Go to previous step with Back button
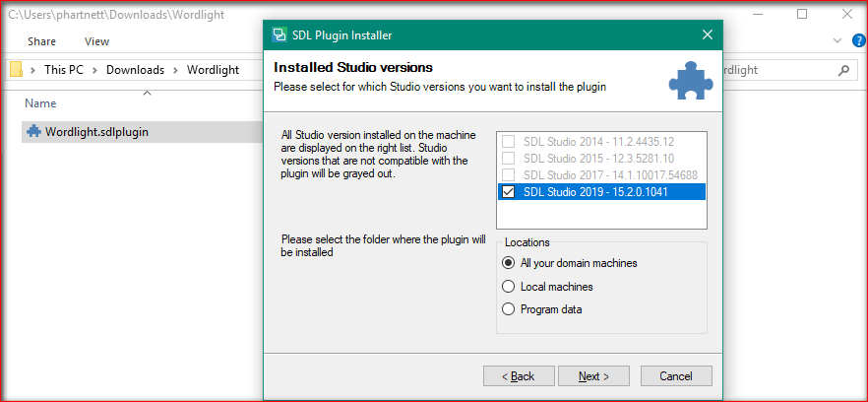The width and height of the screenshot is (868, 402). 519,376
